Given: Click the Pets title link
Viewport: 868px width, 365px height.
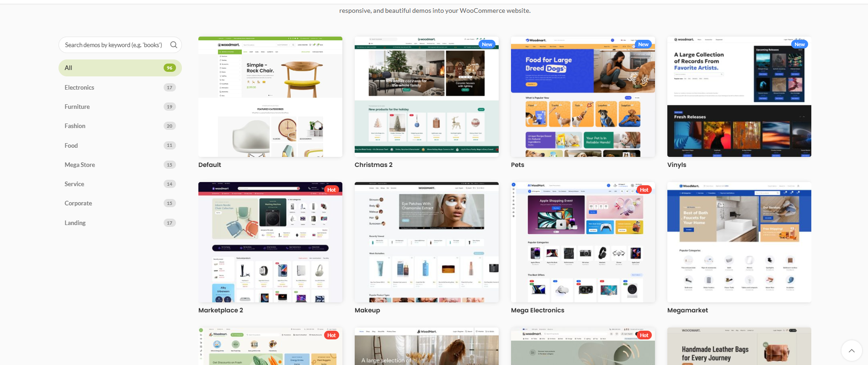Looking at the screenshot, I should [x=517, y=165].
